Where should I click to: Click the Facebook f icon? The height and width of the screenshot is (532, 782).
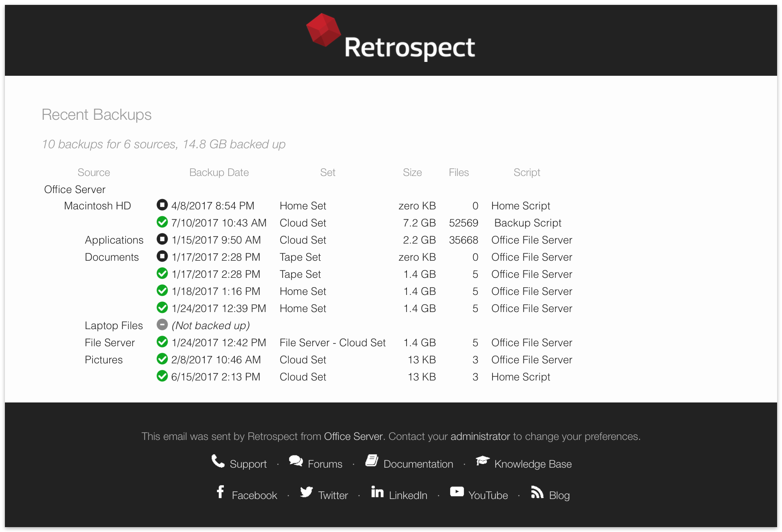pyautogui.click(x=220, y=492)
